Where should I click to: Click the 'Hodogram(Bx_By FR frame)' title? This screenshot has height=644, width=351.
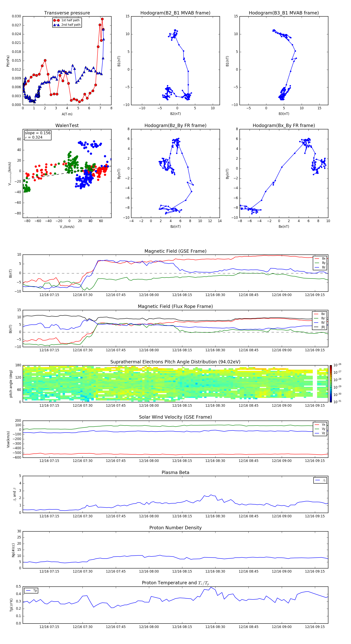284,125
